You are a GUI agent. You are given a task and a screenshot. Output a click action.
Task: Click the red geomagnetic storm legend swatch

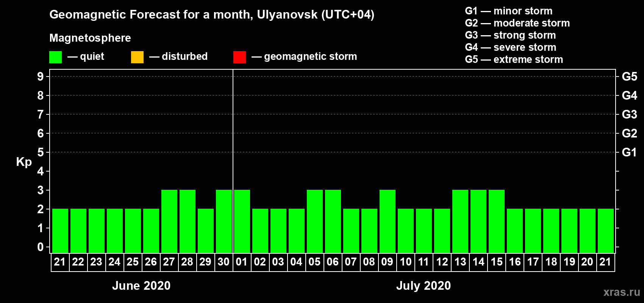pyautogui.click(x=240, y=57)
